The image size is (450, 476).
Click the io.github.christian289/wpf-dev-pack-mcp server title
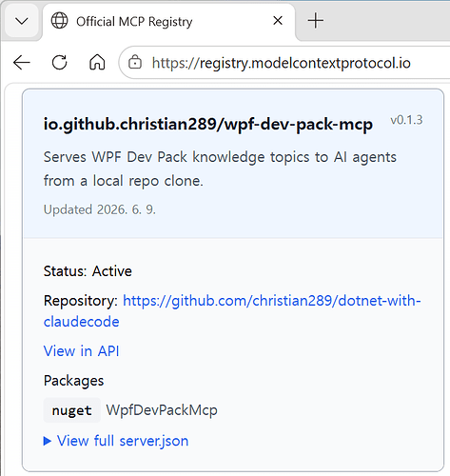[x=208, y=124]
